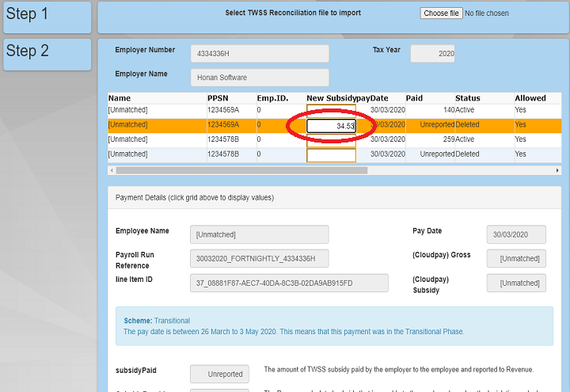Click the grid's scroll right arrow

coord(557,170)
